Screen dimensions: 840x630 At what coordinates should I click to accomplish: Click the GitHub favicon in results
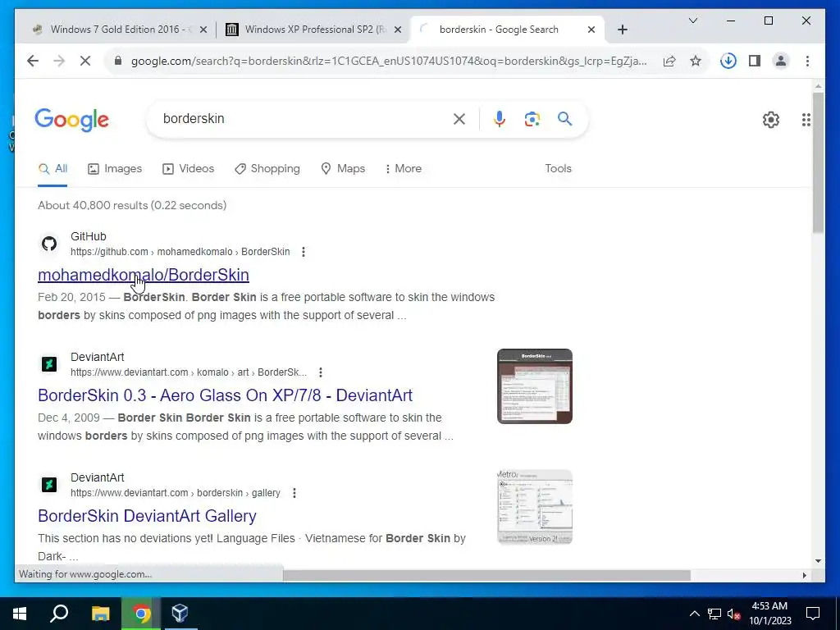(49, 244)
